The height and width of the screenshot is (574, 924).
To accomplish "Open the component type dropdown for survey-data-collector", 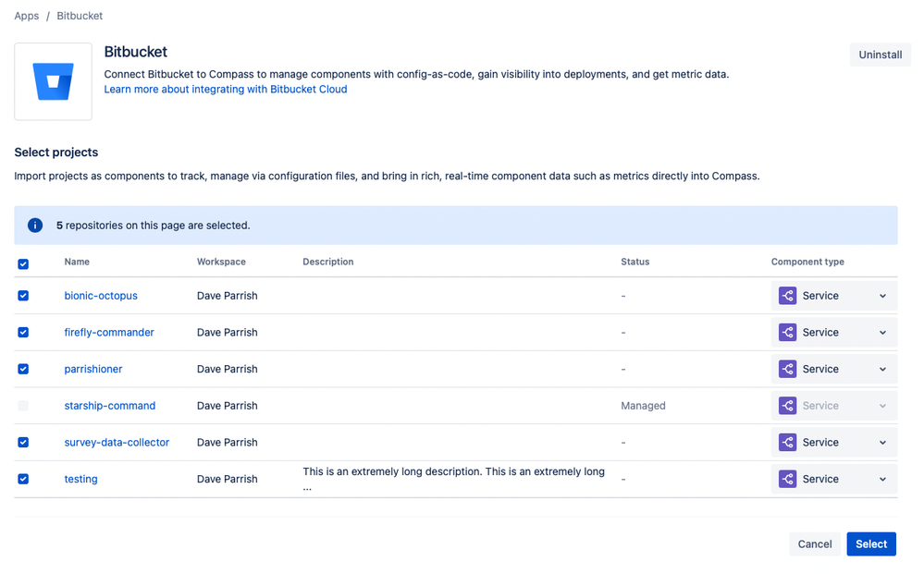I will [834, 442].
